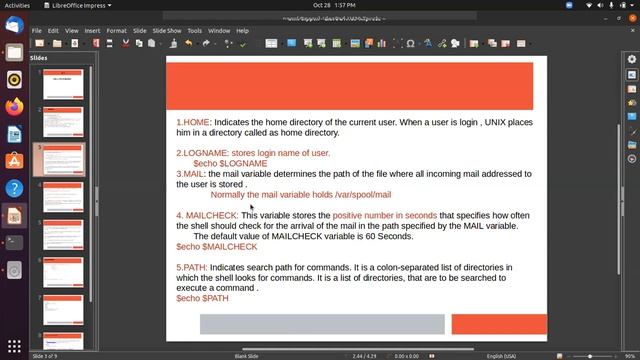Image resolution: width=640 pixels, height=360 pixels.
Task: Toggle the Master Slides sidebar deck
Action: pos(632,117)
